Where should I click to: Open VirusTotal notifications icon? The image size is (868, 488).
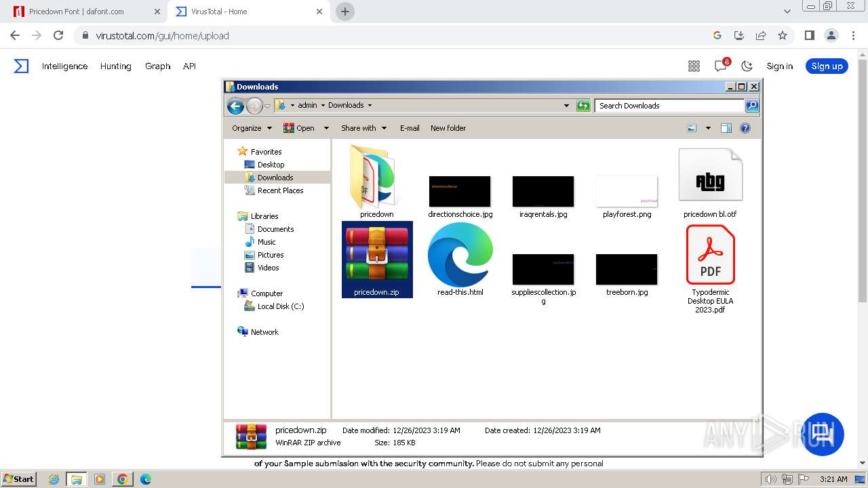(x=721, y=66)
